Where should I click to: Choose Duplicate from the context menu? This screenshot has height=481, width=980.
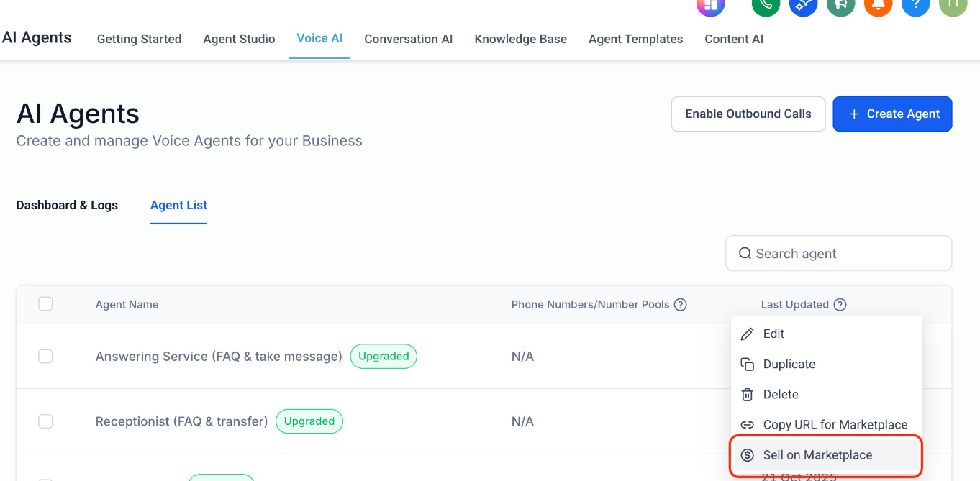point(826,364)
